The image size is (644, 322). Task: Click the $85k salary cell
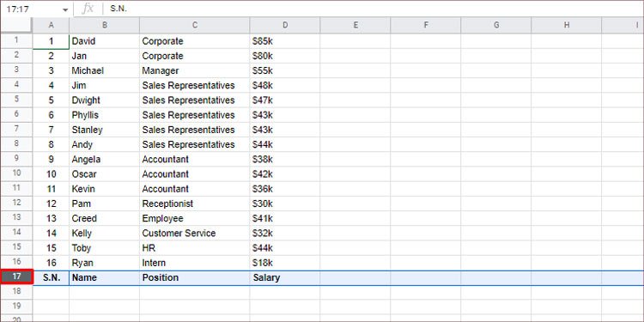pos(285,41)
